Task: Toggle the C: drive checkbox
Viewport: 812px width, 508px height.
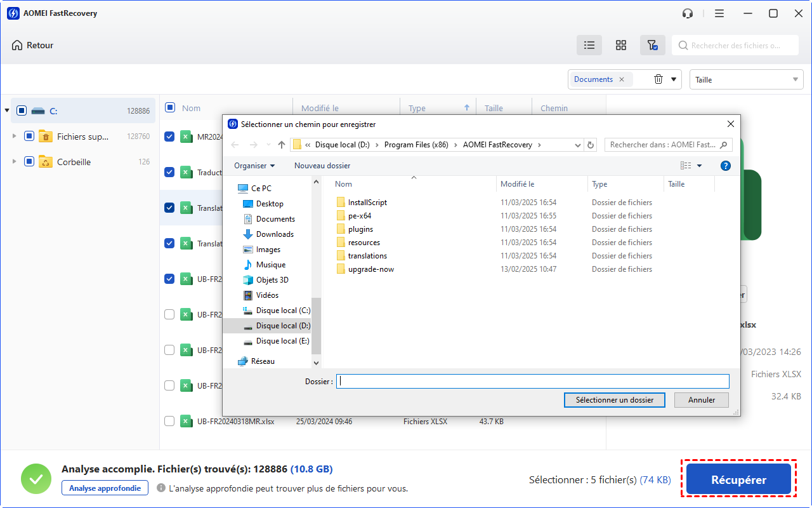Action: pos(21,110)
